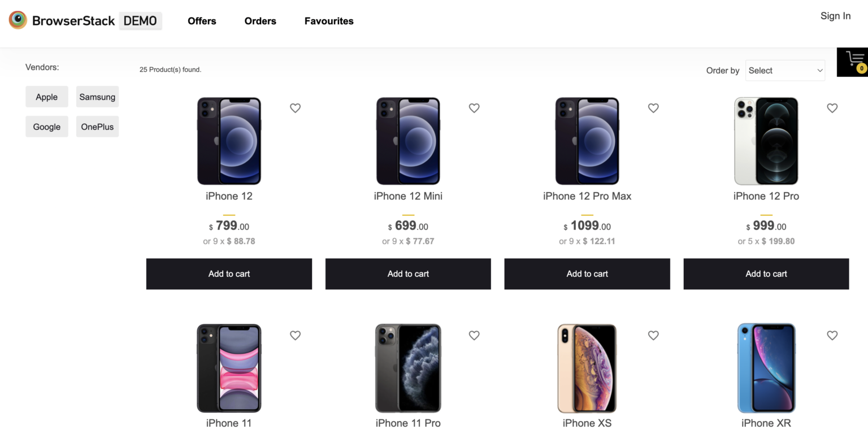Viewport: 868px width, 434px height.
Task: Click the BrowserStack logo
Action: click(x=85, y=21)
